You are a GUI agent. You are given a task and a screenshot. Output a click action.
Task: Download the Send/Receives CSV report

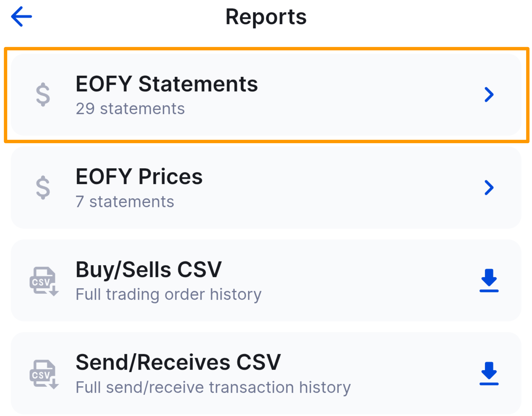click(489, 374)
